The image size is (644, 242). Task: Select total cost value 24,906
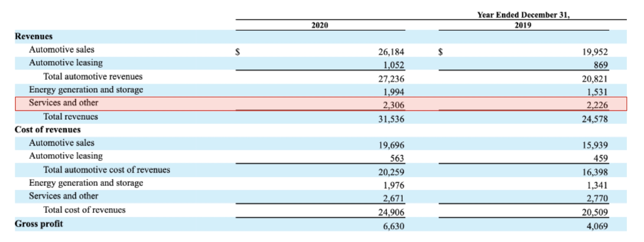pos(391,212)
